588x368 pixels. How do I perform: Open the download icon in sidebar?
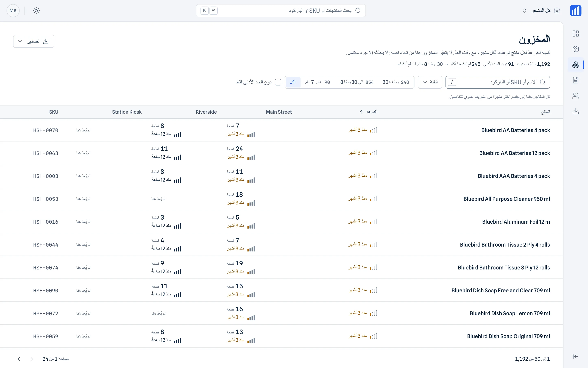click(576, 111)
